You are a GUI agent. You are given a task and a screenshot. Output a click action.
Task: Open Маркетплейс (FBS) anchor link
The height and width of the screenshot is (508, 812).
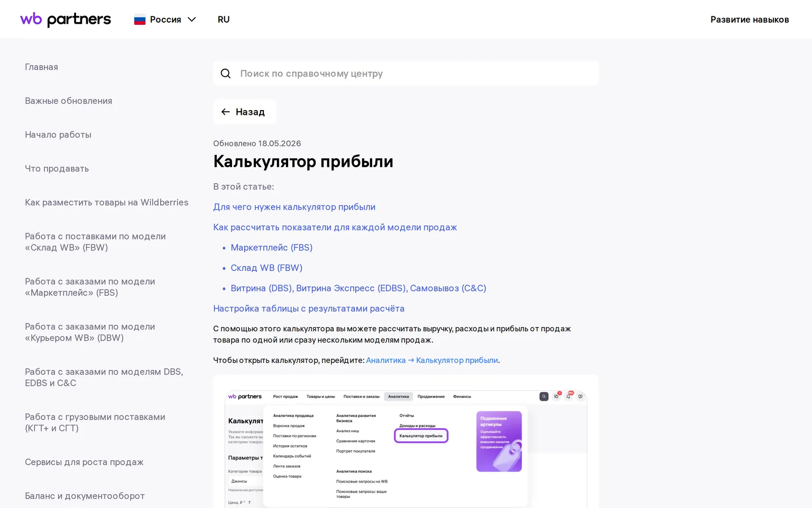(271, 247)
